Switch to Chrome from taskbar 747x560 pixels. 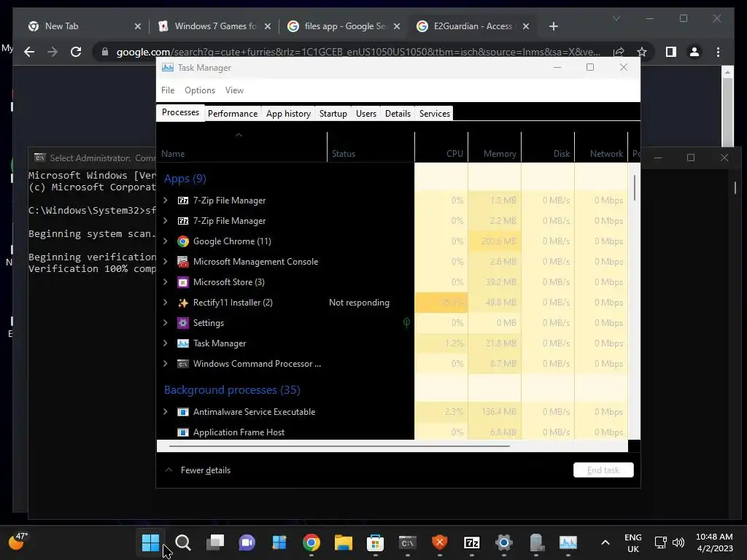click(311, 542)
